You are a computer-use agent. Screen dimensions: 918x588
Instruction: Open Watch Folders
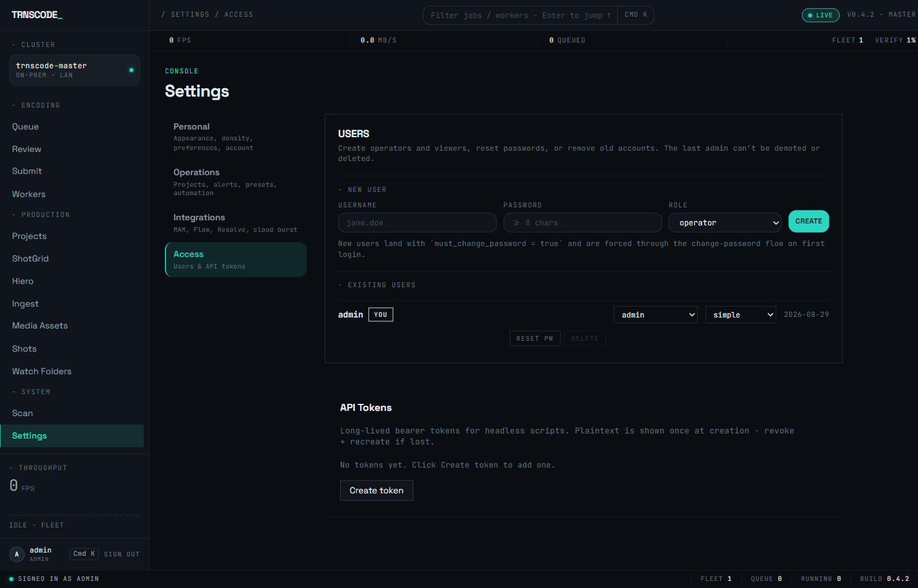[42, 371]
